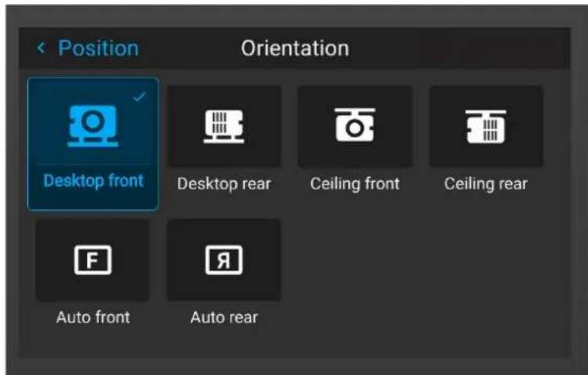Click the Auto front F icon
588x375 pixels.
coord(93,260)
